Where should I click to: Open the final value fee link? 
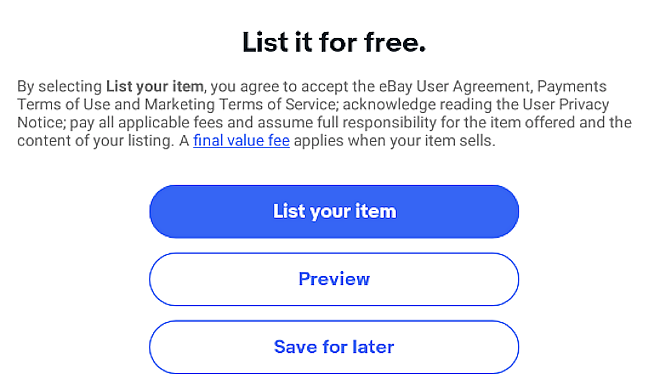241,141
